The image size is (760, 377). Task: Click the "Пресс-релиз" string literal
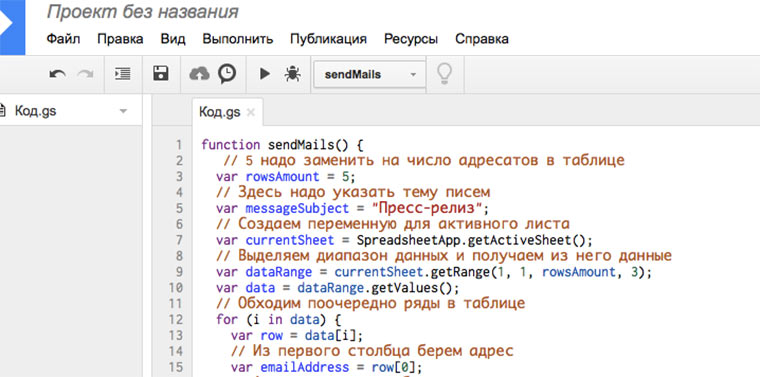[427, 208]
